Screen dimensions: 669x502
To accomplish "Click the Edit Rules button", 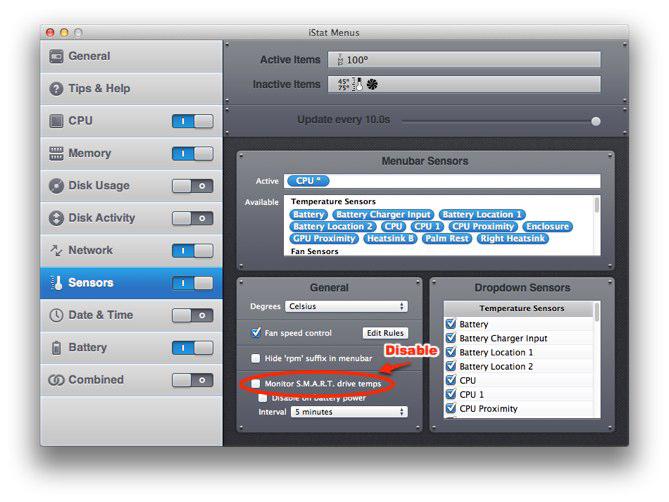I will coord(385,333).
